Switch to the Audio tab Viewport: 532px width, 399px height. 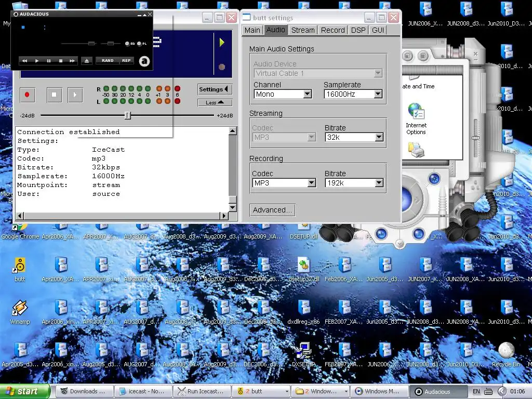coord(276,30)
